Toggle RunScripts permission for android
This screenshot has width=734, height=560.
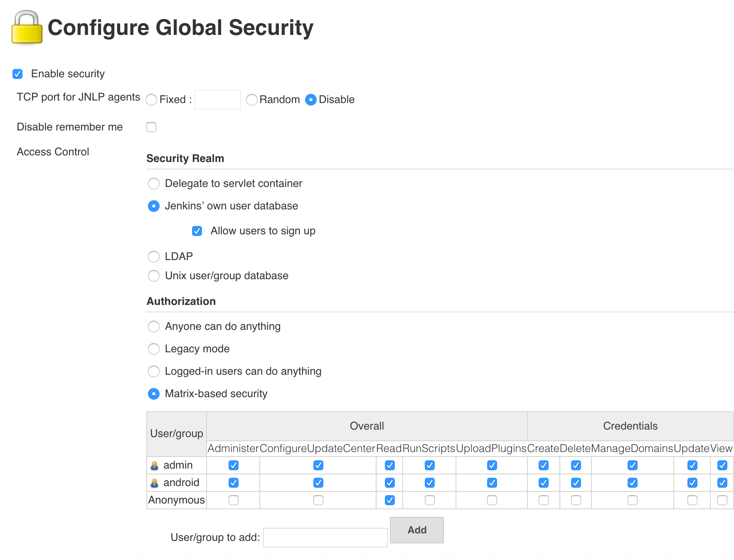(430, 483)
